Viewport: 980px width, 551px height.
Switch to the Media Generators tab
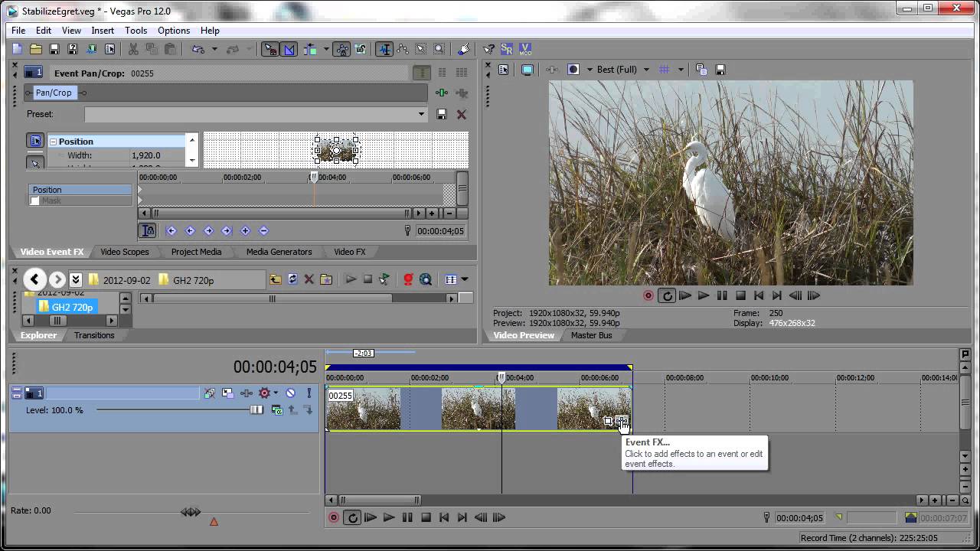coord(279,252)
